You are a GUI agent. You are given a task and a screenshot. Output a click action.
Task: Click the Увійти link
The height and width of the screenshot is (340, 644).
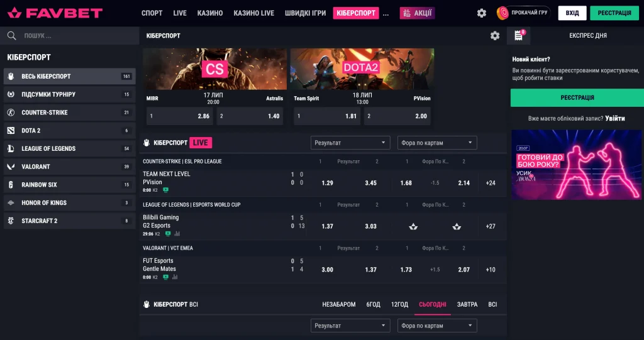pos(615,119)
